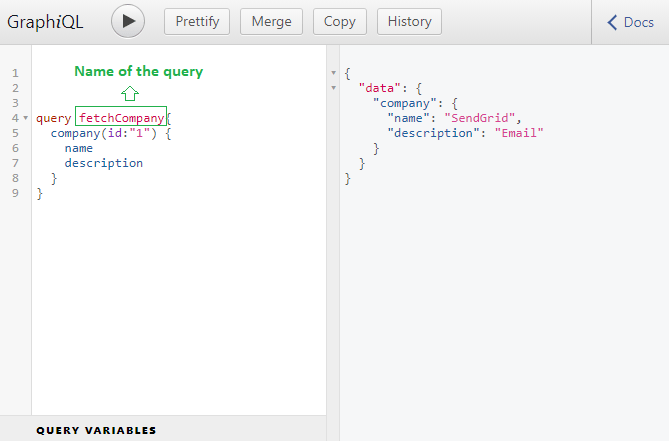Click the description field in the query editor

pyautogui.click(x=103, y=163)
